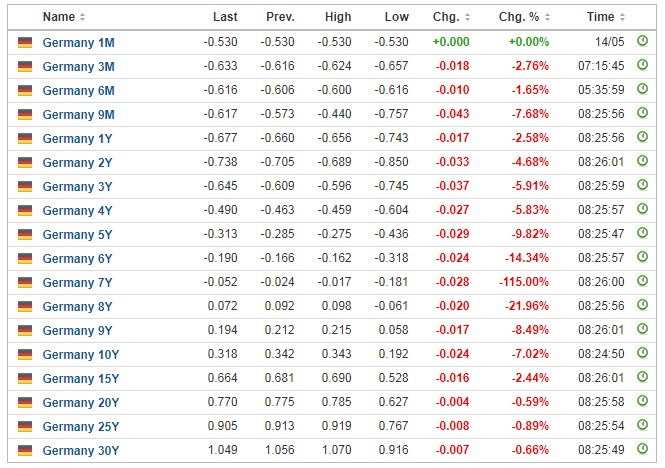Viewport: 665px width, 468px height.
Task: Click the clock icon in Germany 4Y row
Action: 643,209
